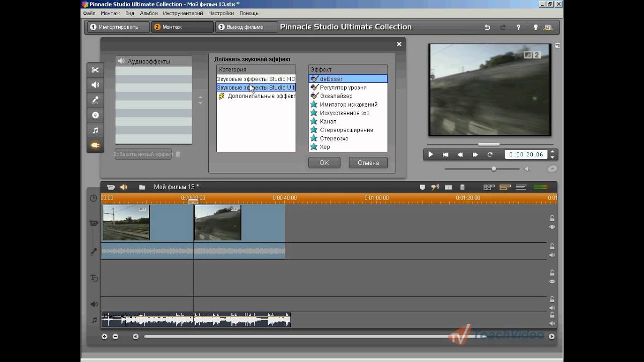Image resolution: width=644 pixels, height=362 pixels.
Task: Click the preview volume slider handle
Action: click(x=494, y=169)
